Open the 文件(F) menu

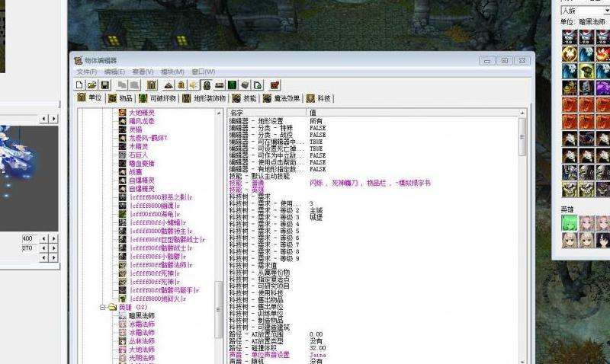[x=87, y=72]
